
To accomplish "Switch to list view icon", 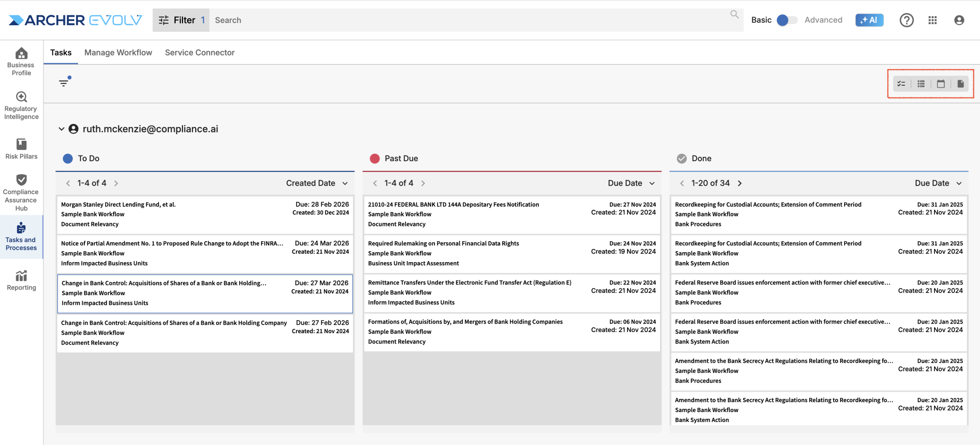I will [x=921, y=84].
